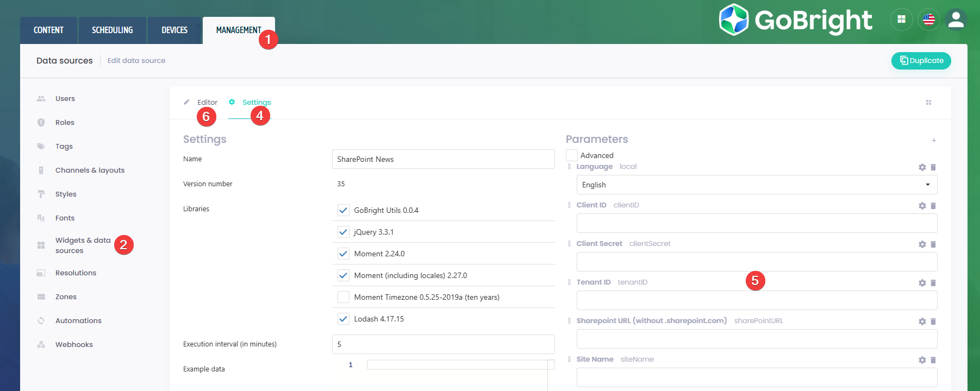Click gear icon for Client ID parameter
The height and width of the screenshot is (391, 980).
(x=922, y=206)
